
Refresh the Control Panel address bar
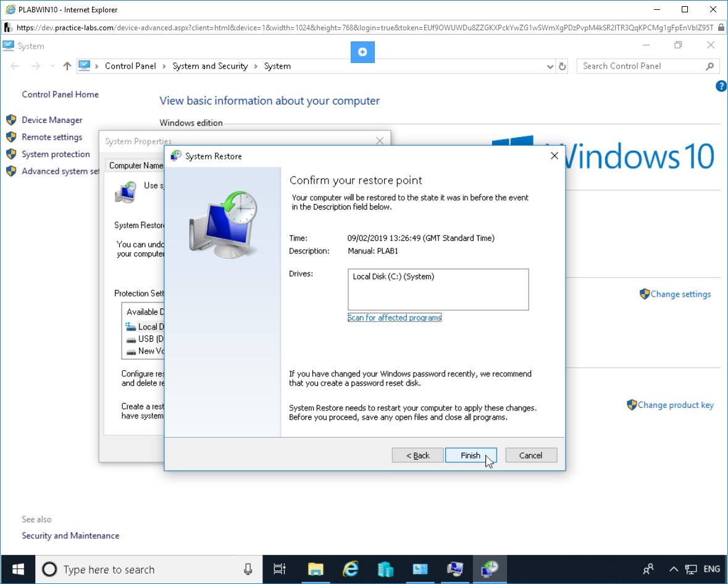coord(563,66)
